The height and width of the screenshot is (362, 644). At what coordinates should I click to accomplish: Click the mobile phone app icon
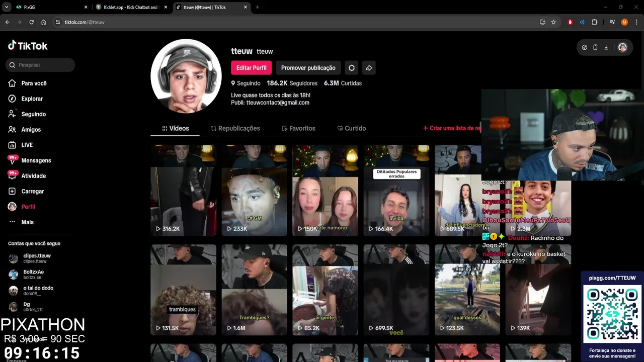tap(595, 47)
